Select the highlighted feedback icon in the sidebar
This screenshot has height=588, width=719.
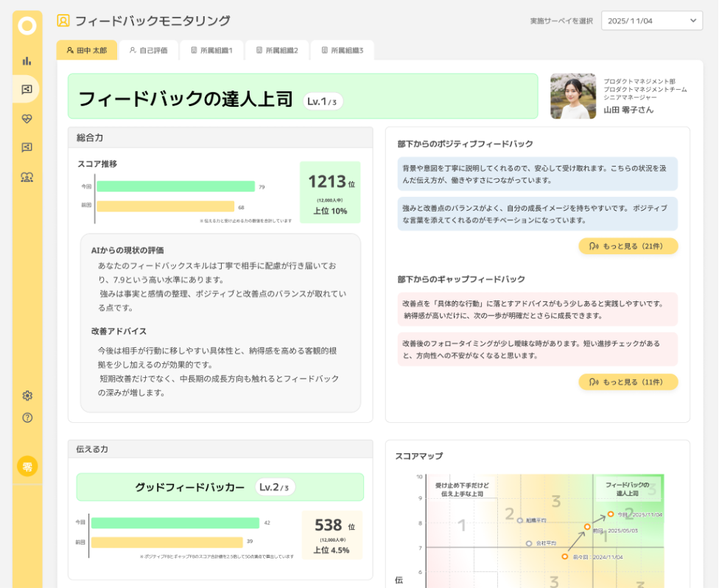(x=27, y=89)
